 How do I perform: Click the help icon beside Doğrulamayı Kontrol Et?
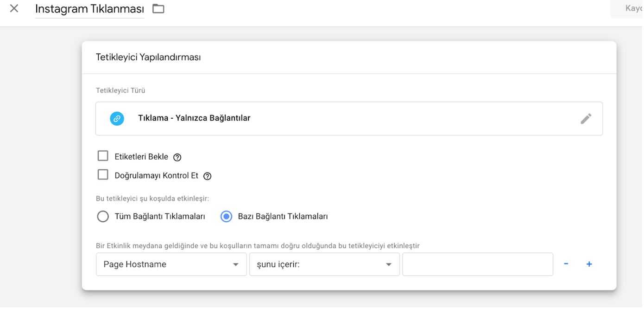[x=207, y=176]
